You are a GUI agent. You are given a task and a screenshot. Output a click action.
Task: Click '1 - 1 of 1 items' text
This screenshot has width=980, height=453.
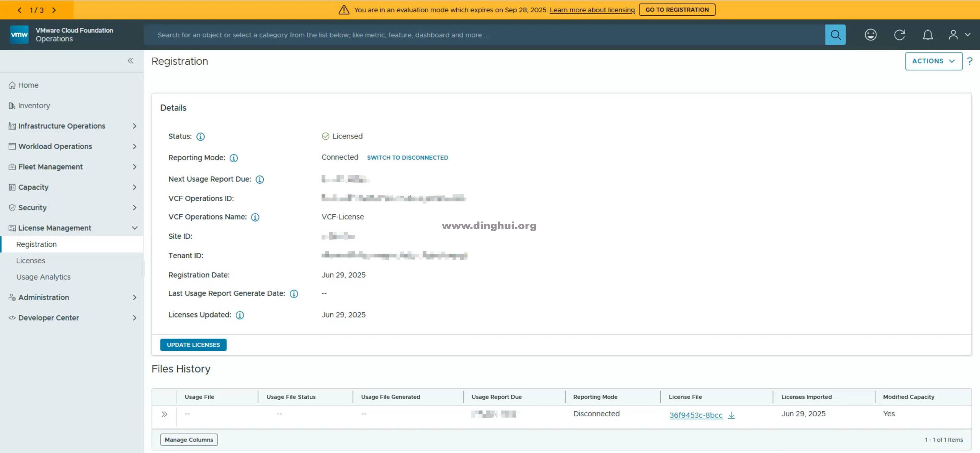tap(944, 440)
